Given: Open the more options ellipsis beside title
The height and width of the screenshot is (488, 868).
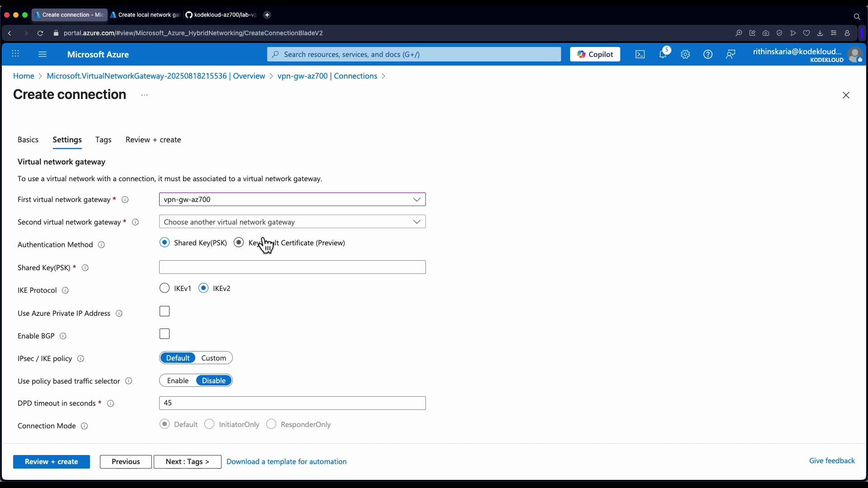Looking at the screenshot, I should click(144, 95).
